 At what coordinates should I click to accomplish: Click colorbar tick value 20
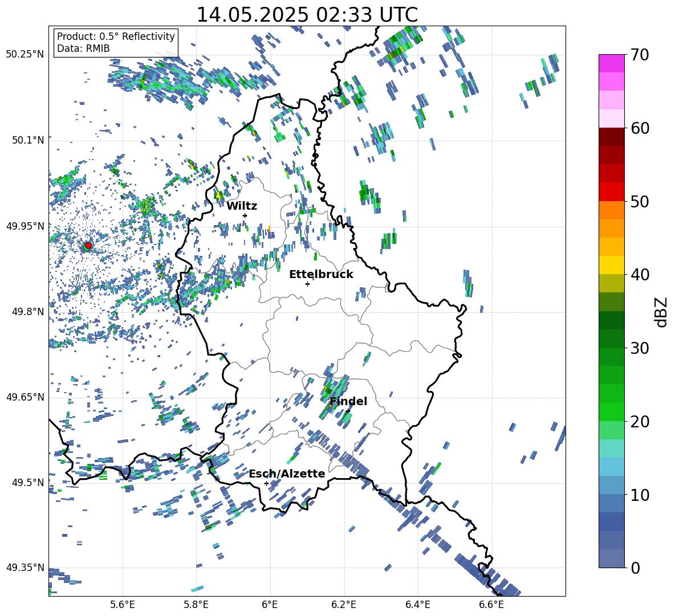point(640,421)
